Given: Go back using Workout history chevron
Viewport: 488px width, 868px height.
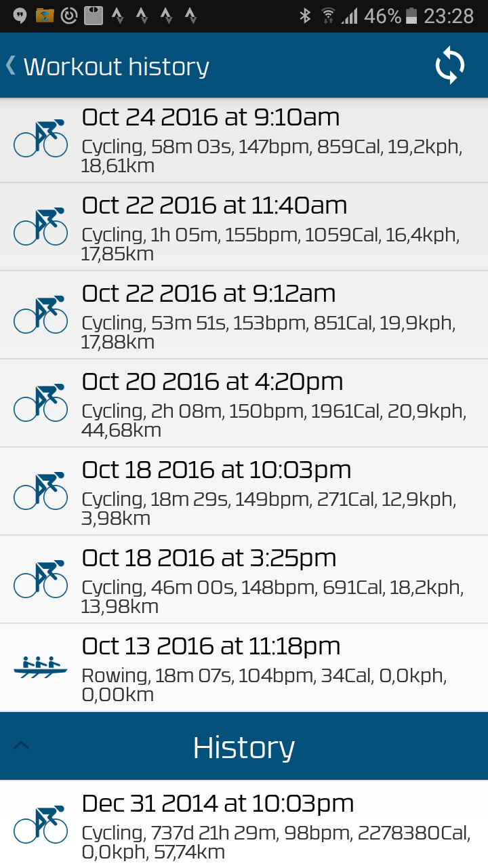Looking at the screenshot, I should (10, 66).
